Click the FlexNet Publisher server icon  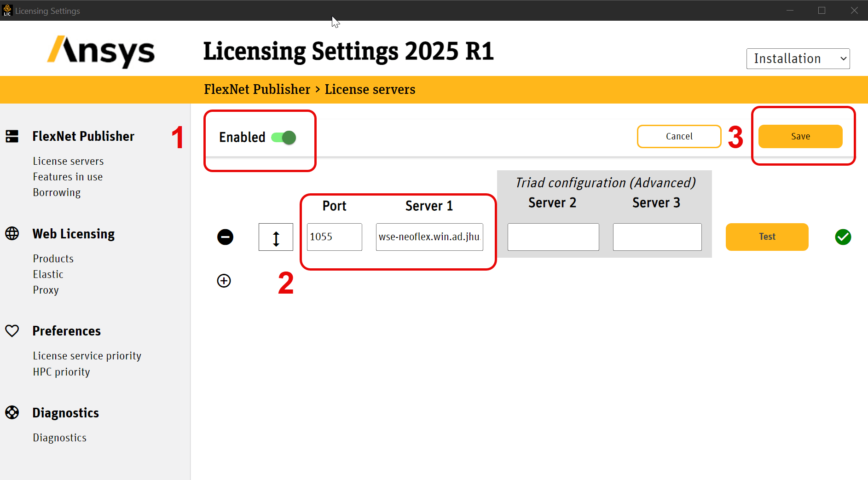pyautogui.click(x=12, y=136)
